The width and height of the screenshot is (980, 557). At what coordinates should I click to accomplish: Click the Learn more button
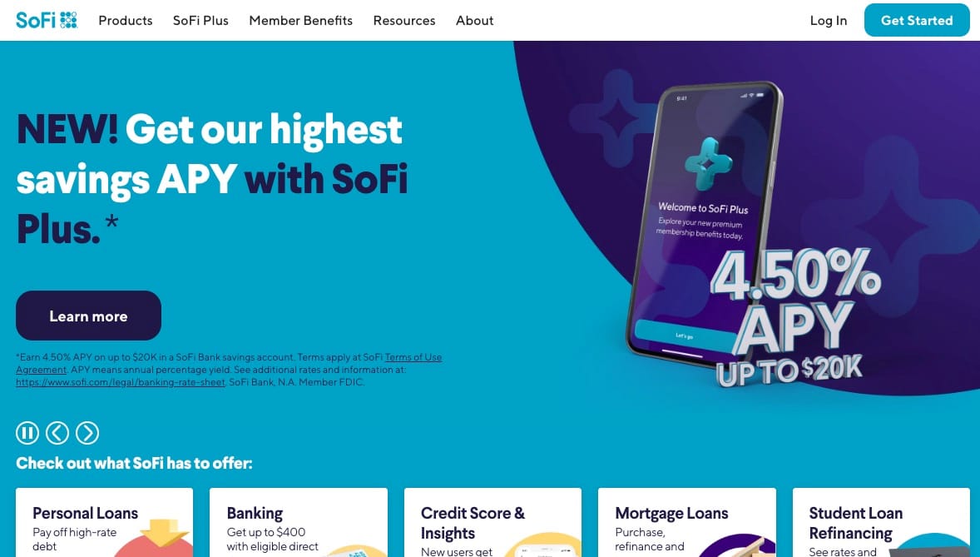(x=88, y=316)
